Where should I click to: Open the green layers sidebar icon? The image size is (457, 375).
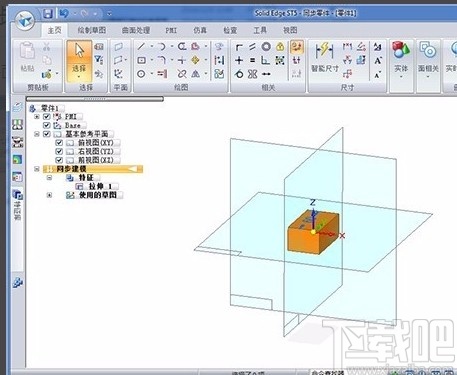pyautogui.click(x=18, y=159)
